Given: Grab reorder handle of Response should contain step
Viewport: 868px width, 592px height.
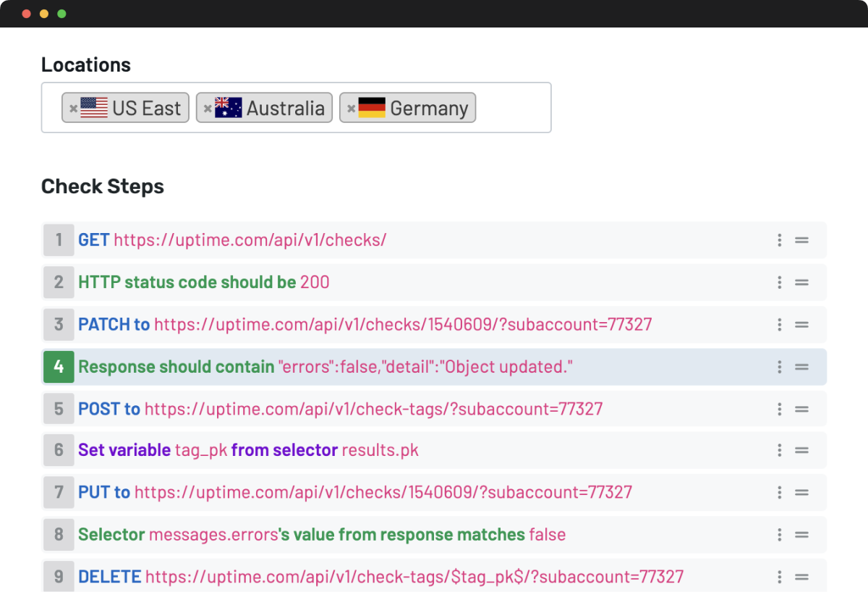Looking at the screenshot, I should coord(801,367).
